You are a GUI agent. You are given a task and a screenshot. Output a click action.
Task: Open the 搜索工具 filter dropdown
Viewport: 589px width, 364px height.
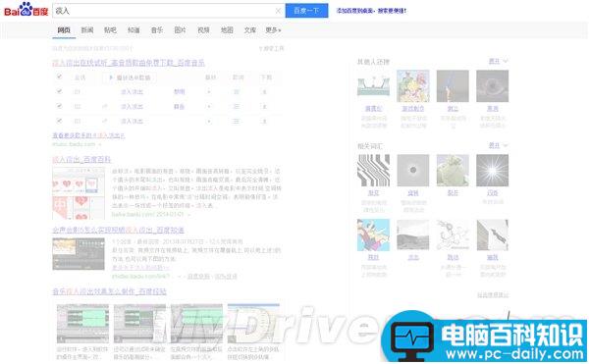[x=272, y=48]
